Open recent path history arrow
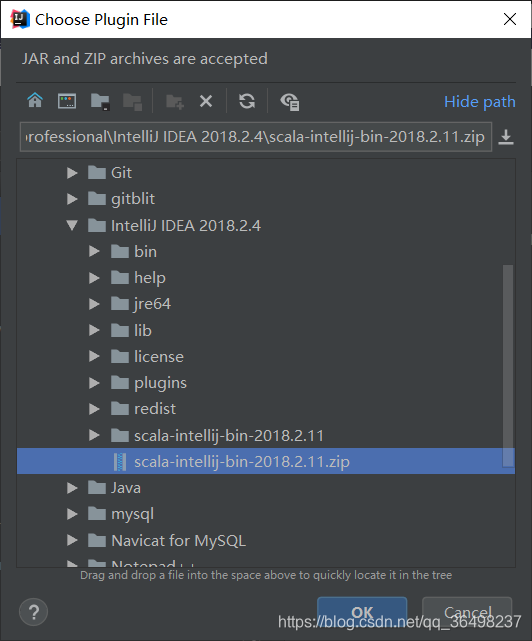This screenshot has height=641, width=532. point(506,137)
